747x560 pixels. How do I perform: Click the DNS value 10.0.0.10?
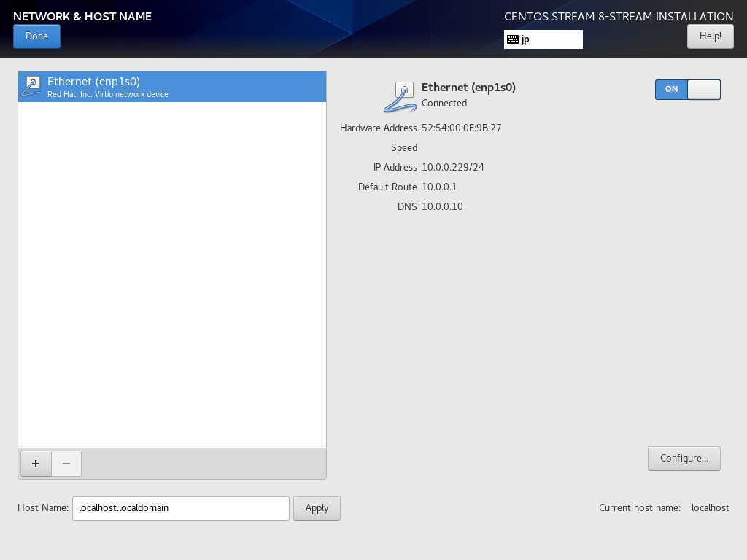pyautogui.click(x=442, y=206)
